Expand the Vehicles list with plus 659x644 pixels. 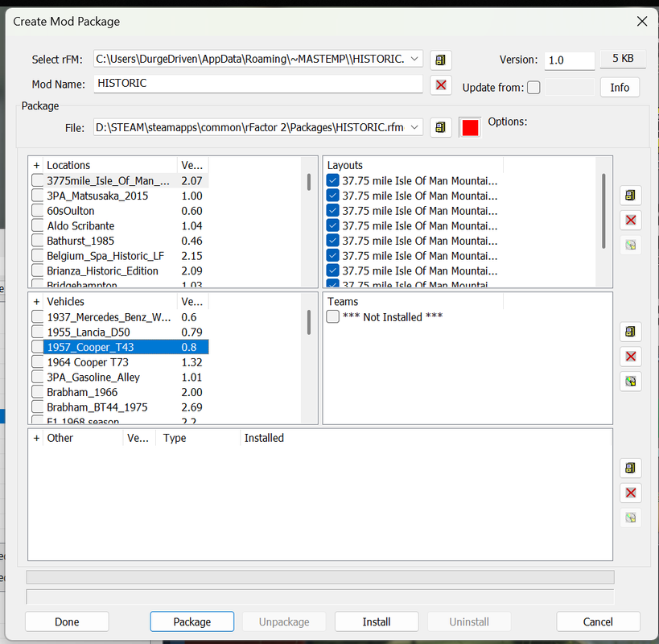(36, 301)
